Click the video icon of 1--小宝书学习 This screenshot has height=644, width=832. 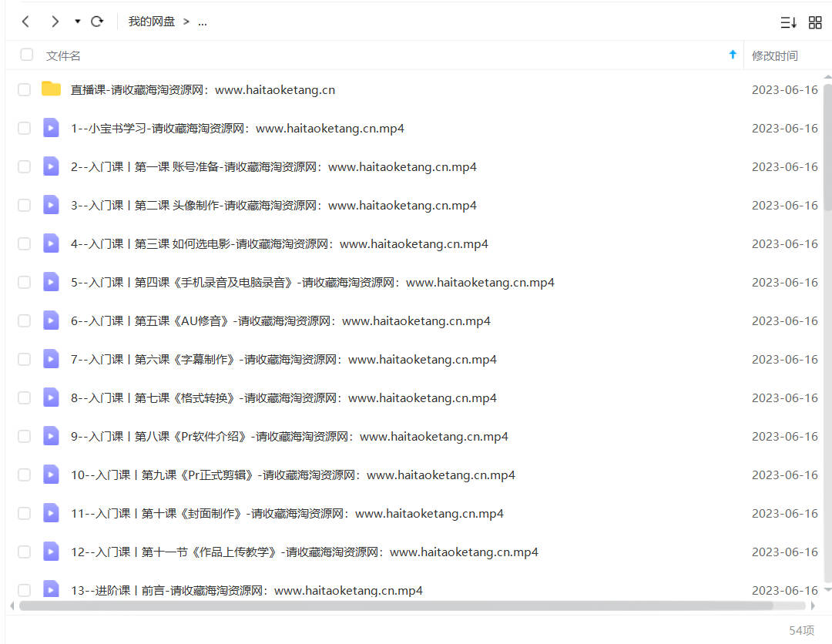click(51, 128)
